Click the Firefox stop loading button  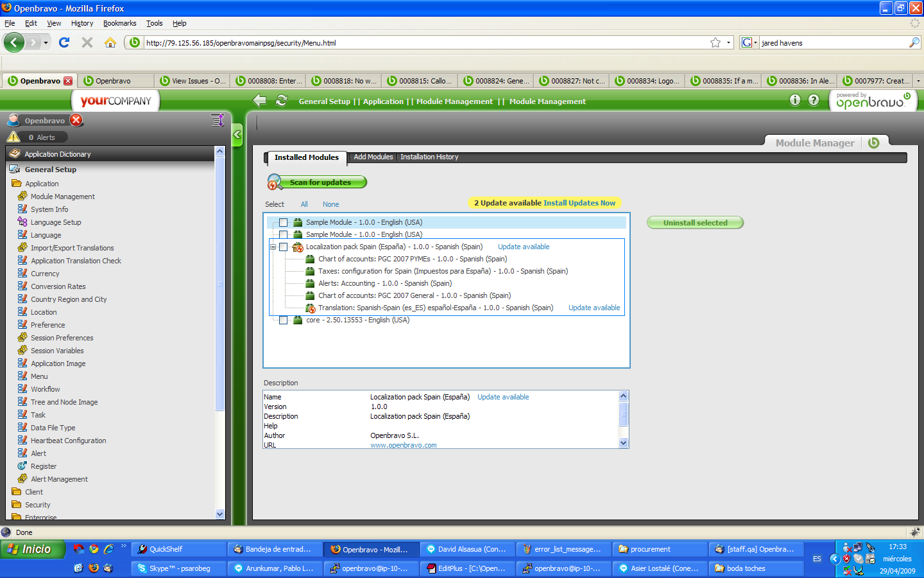coord(87,42)
